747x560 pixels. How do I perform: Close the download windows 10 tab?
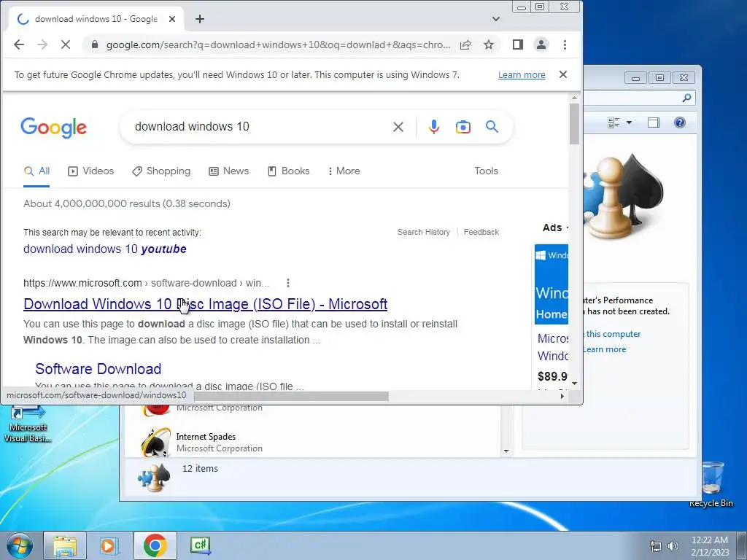[172, 19]
